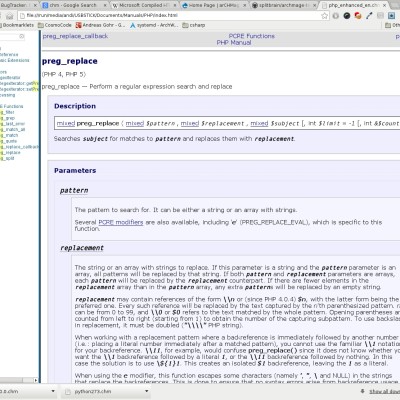Click the gray round extension icon
The width and height of the screenshot is (400, 400).
pyautogui.click(x=336, y=16)
